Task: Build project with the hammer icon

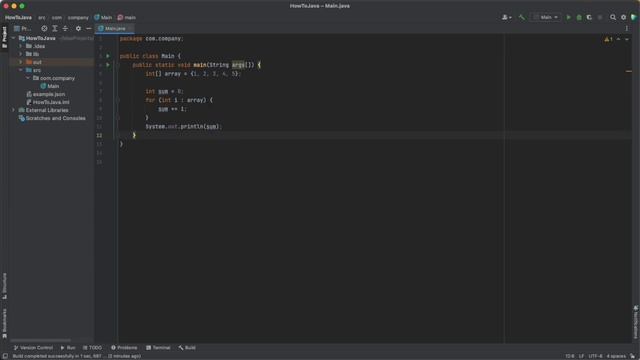Action: click(x=521, y=18)
